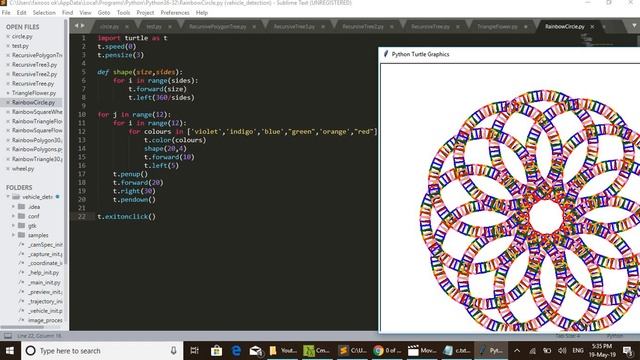Image resolution: width=640 pixels, height=360 pixels.
Task: Open the tab list dropdown arrow
Action: point(634,26)
